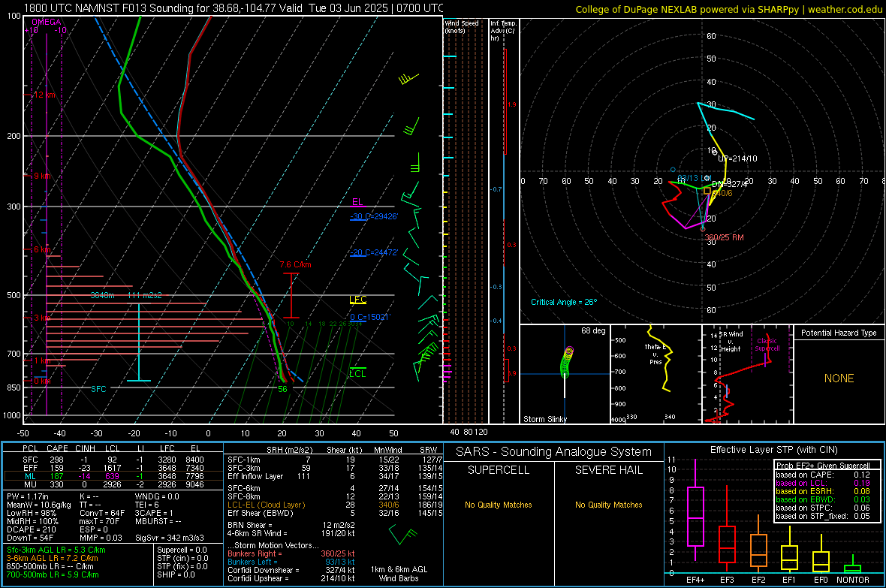Click No Quality Matches under SEVERE HAIL

point(608,505)
